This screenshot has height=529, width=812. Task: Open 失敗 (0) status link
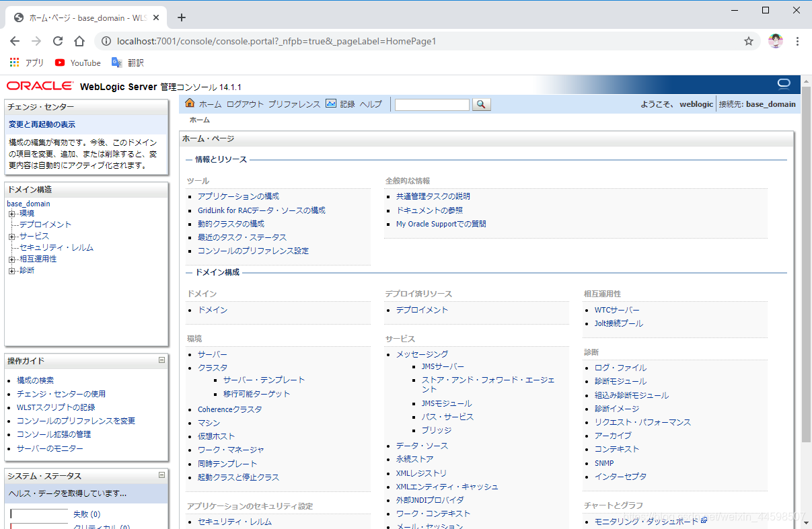pos(86,514)
